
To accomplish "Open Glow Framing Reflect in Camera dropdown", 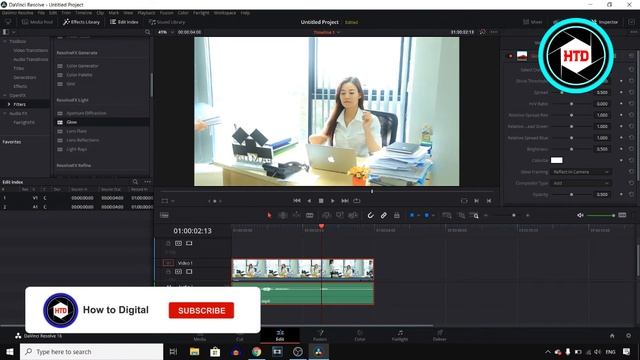I will (x=581, y=172).
